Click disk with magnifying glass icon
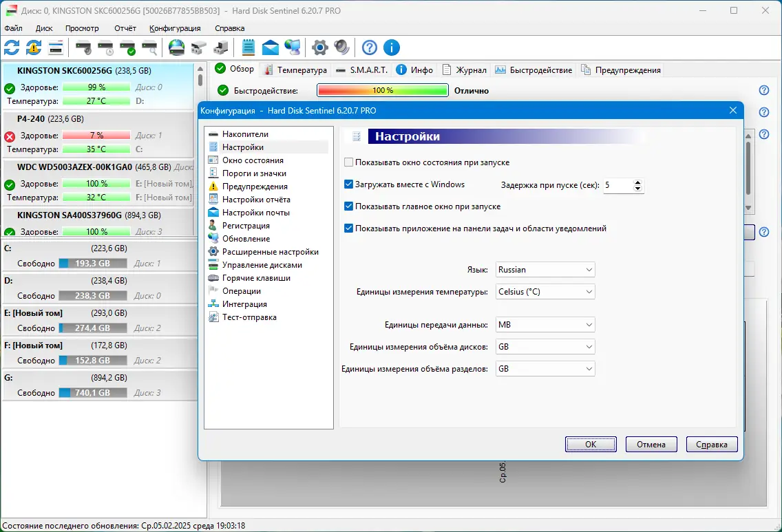 [149, 48]
